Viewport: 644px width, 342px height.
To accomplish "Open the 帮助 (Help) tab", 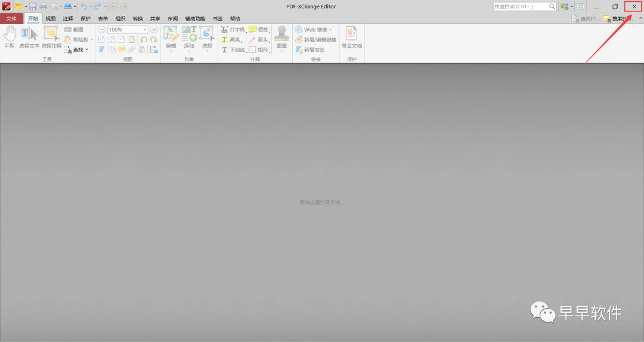I will (235, 18).
